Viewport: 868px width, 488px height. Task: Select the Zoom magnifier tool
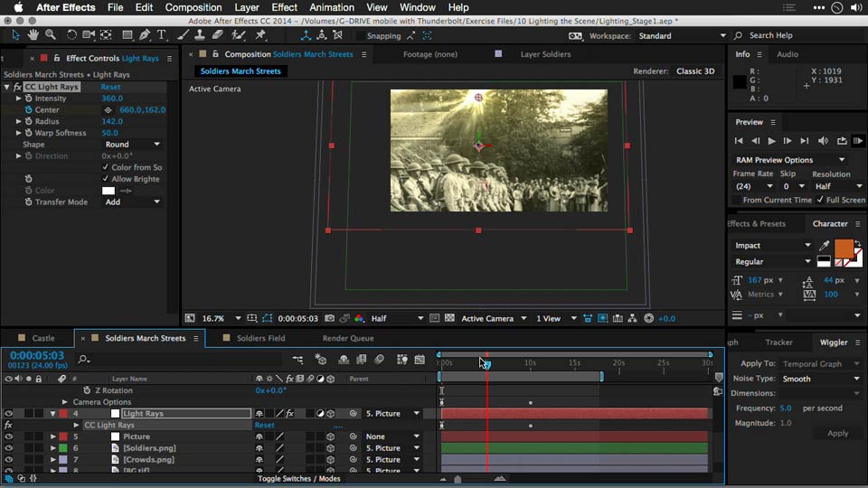click(x=51, y=35)
